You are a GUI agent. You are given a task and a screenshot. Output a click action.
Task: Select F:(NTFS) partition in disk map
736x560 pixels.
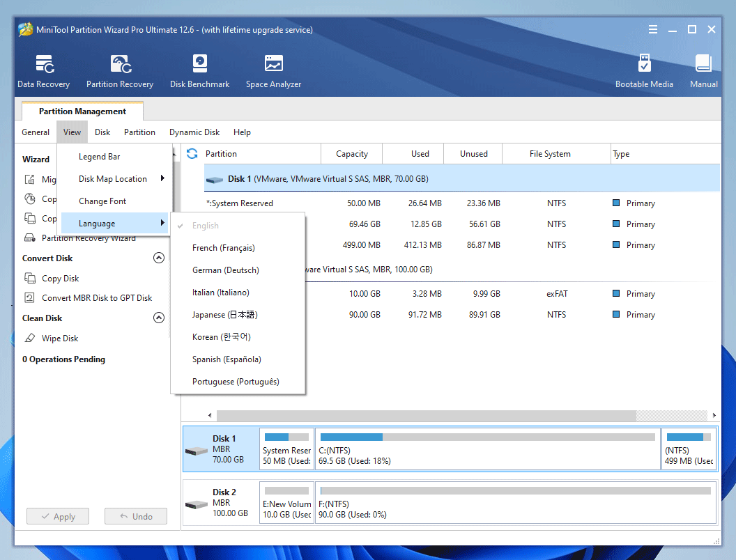pyautogui.click(x=516, y=502)
